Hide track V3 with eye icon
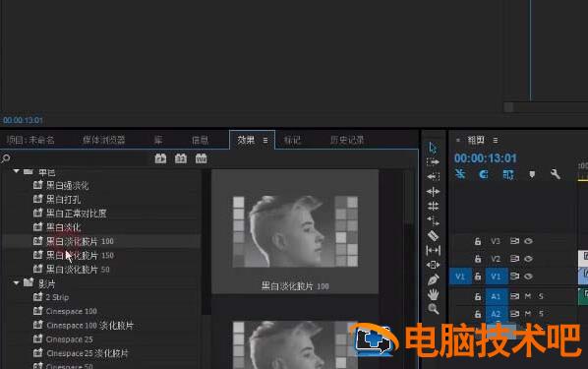Screen dimensions: 588x369 tap(528, 241)
